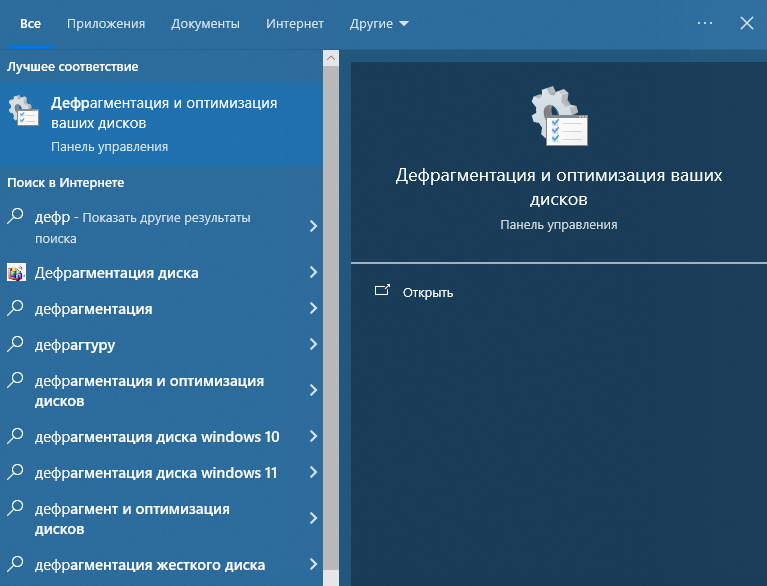Click search icon beside дефрагментация
This screenshot has width=767, height=586.
15,308
